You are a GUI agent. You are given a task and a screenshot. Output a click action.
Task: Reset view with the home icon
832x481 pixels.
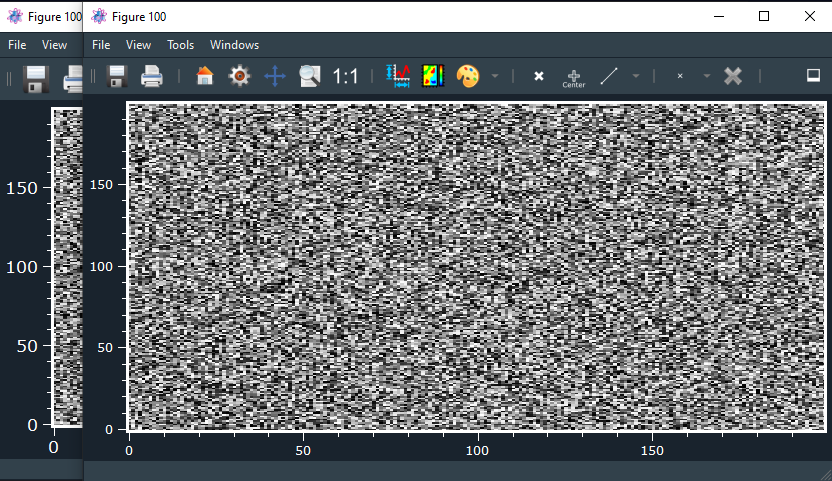(x=205, y=76)
